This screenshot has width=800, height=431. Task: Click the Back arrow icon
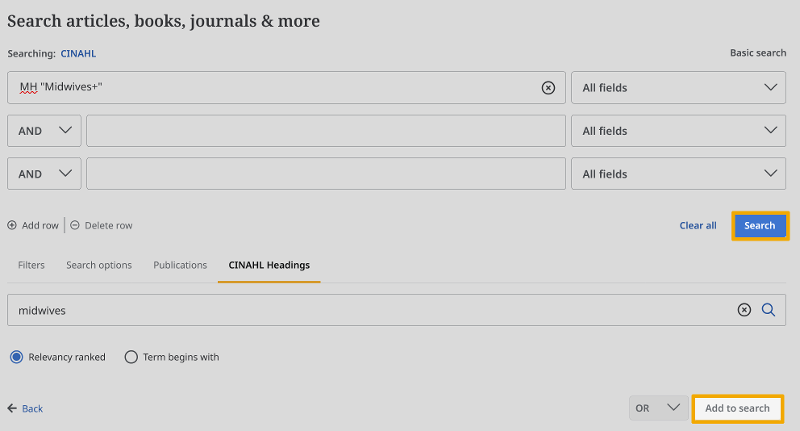point(12,408)
